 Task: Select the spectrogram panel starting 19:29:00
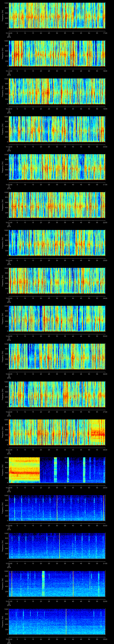click(57, 508)
